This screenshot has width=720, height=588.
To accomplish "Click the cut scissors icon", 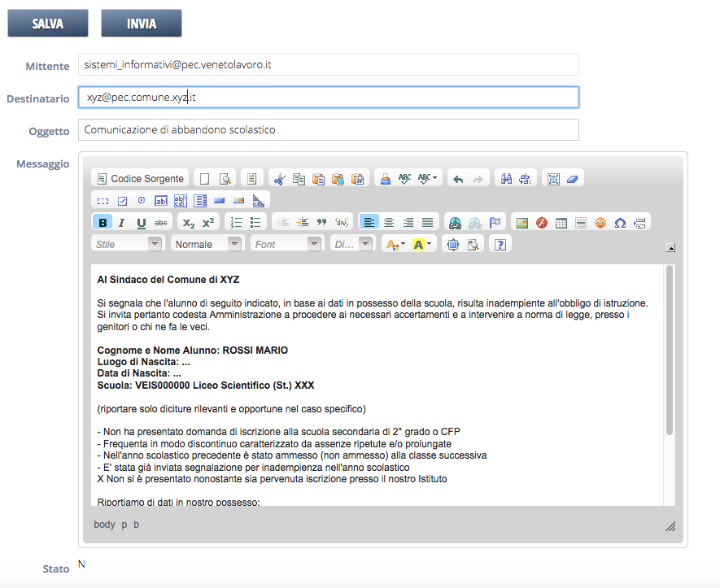I will [279, 178].
